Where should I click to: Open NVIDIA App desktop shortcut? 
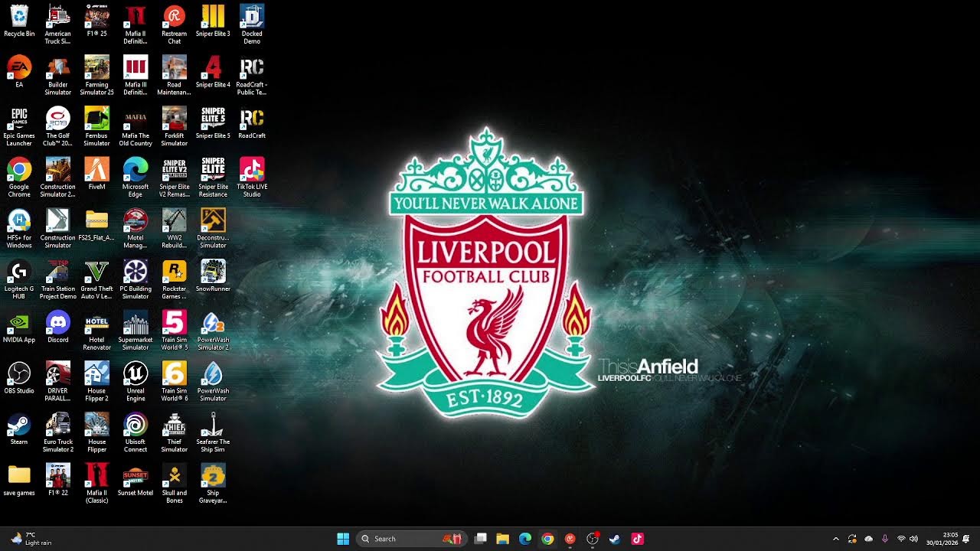click(19, 328)
